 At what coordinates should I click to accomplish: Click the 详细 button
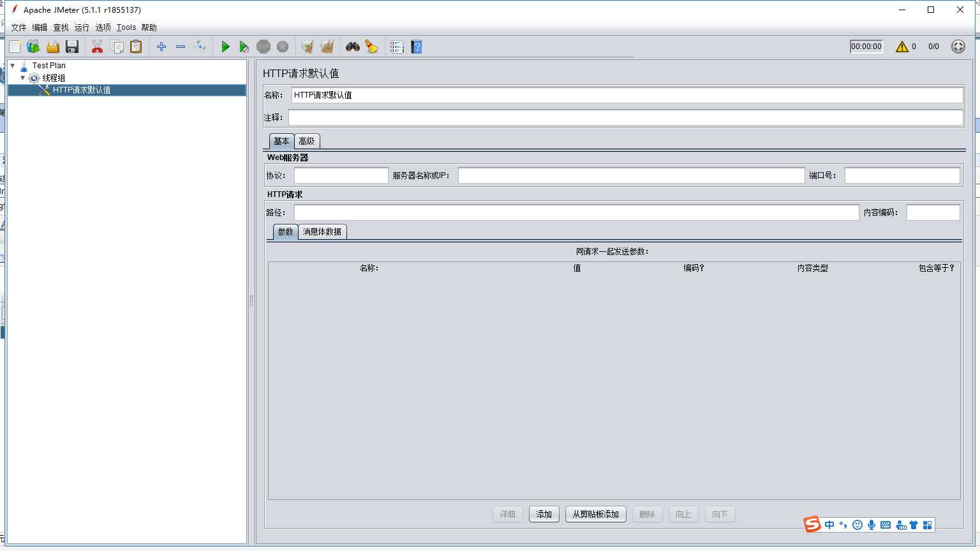[508, 514]
